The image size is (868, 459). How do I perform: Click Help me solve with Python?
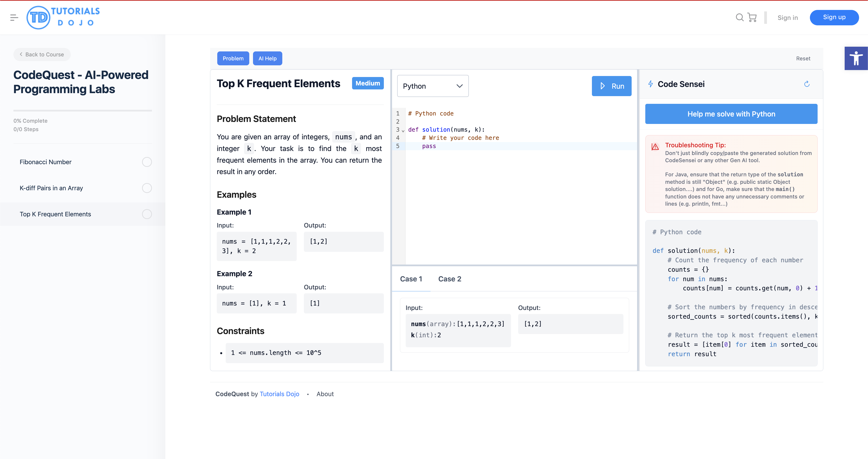(x=731, y=114)
